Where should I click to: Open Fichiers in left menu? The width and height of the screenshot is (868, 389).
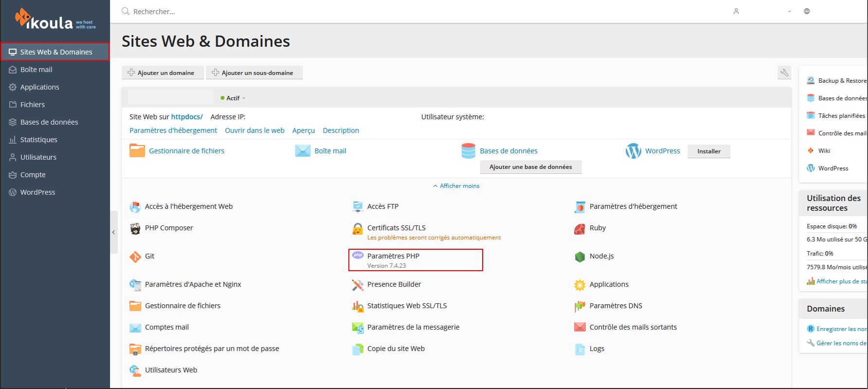point(55,105)
